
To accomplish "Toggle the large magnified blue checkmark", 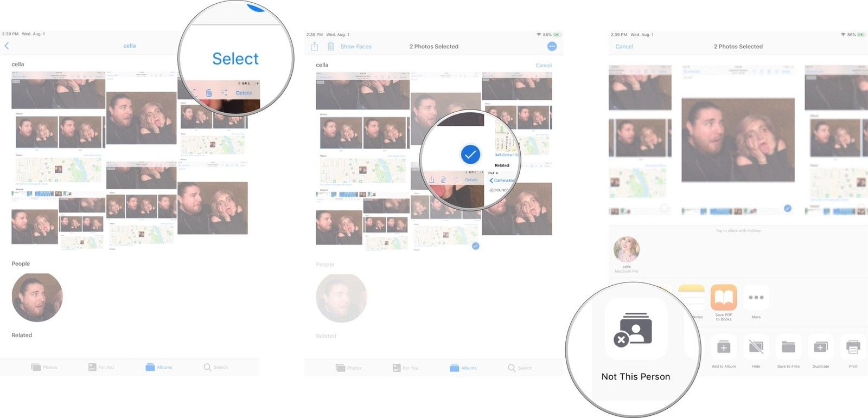I will coord(470,155).
